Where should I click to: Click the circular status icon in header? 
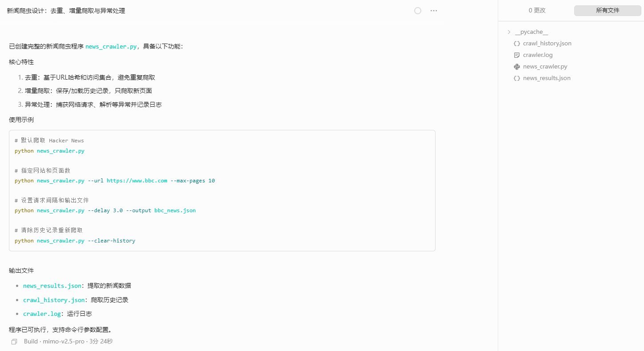click(x=417, y=11)
